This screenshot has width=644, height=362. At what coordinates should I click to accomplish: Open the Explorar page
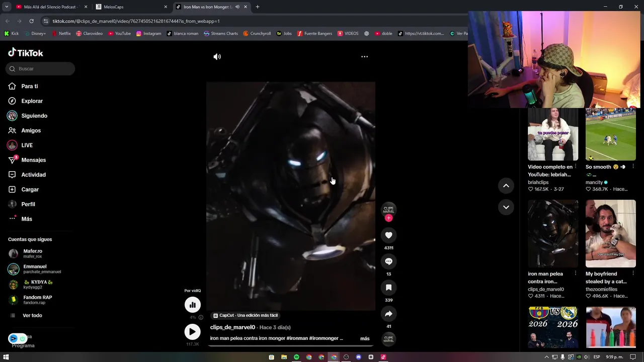click(x=32, y=101)
